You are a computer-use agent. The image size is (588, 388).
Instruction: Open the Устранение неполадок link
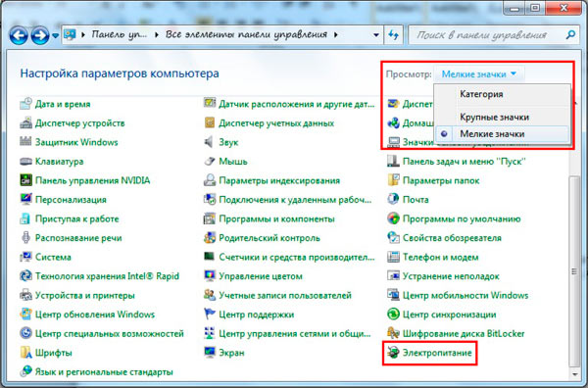pyautogui.click(x=451, y=276)
